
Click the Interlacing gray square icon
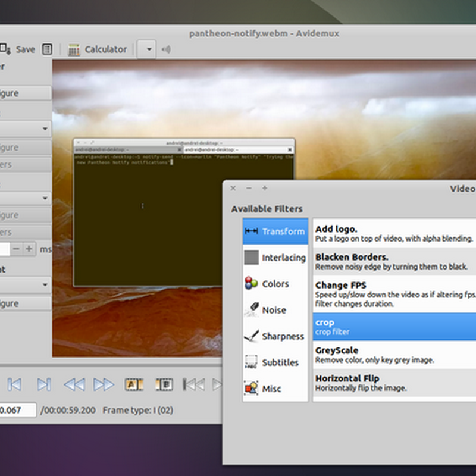point(251,258)
